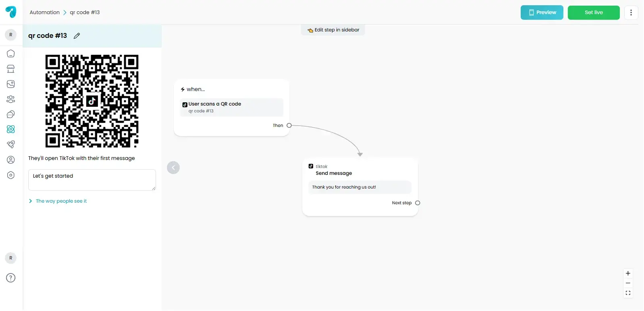Zoom out the canvas with minus button
Image resolution: width=644 pixels, height=311 pixels.
click(x=628, y=283)
